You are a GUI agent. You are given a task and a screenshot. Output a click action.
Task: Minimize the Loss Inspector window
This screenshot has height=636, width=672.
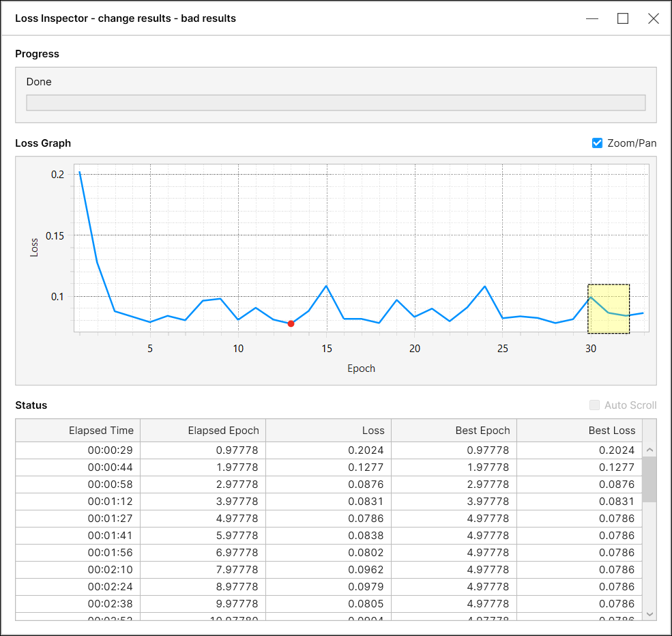coord(592,18)
